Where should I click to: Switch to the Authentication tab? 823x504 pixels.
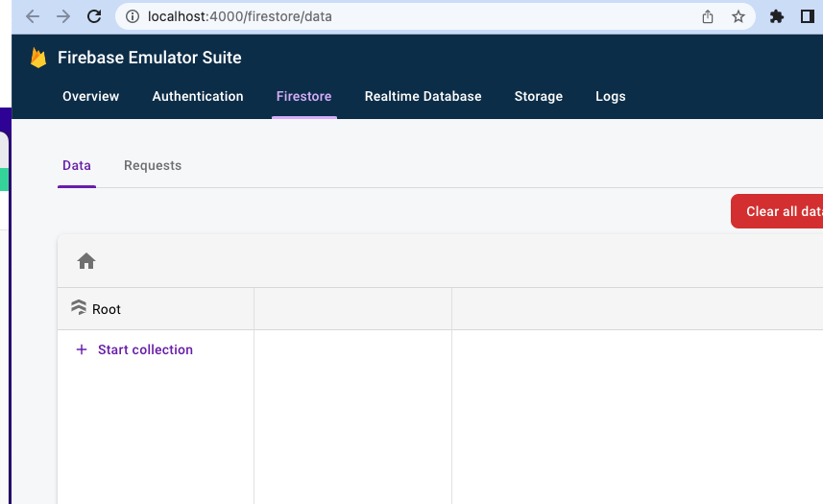(x=198, y=97)
